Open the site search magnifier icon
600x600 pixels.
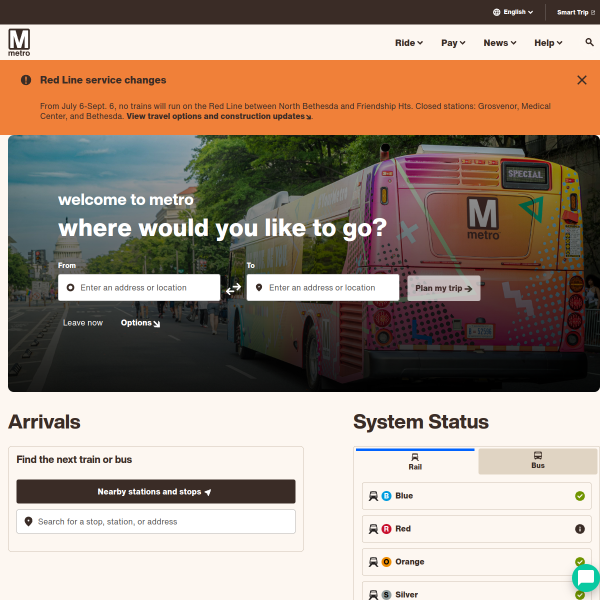point(589,42)
